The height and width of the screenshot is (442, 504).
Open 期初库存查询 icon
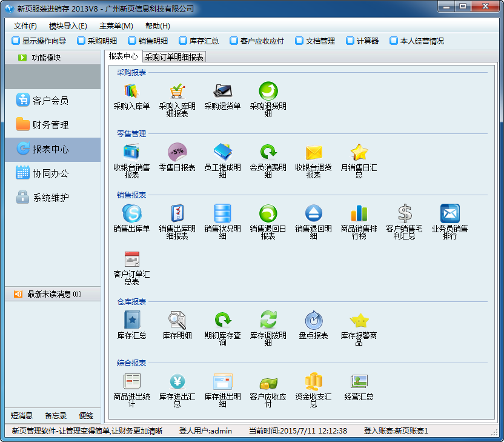[222, 320]
